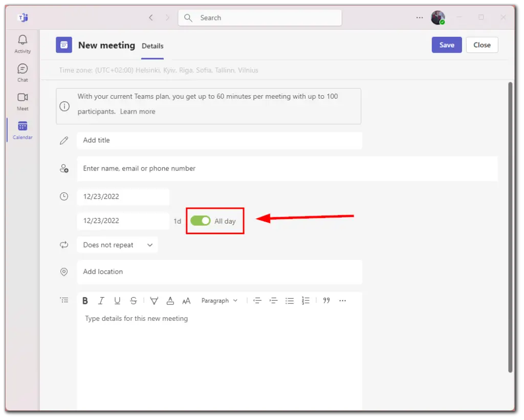Toggle italic formatting in the toolbar
Screen dimensions: 524x420
[101, 300]
